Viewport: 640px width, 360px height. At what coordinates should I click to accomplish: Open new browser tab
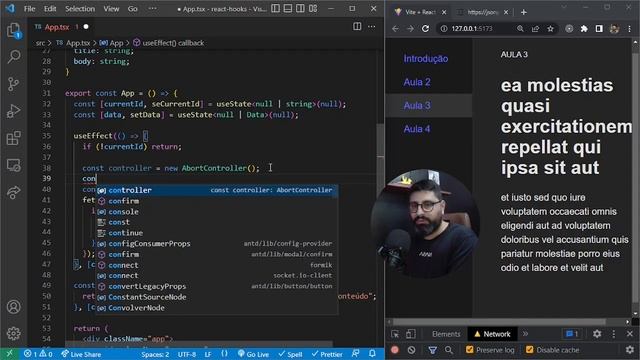[523, 12]
